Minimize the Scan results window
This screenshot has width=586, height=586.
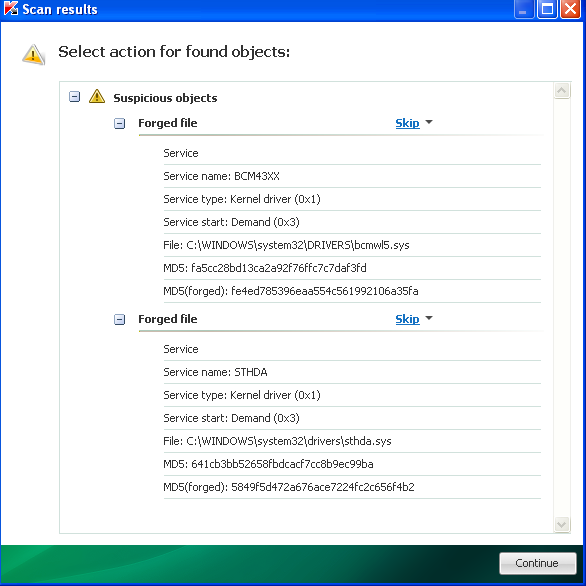[524, 9]
